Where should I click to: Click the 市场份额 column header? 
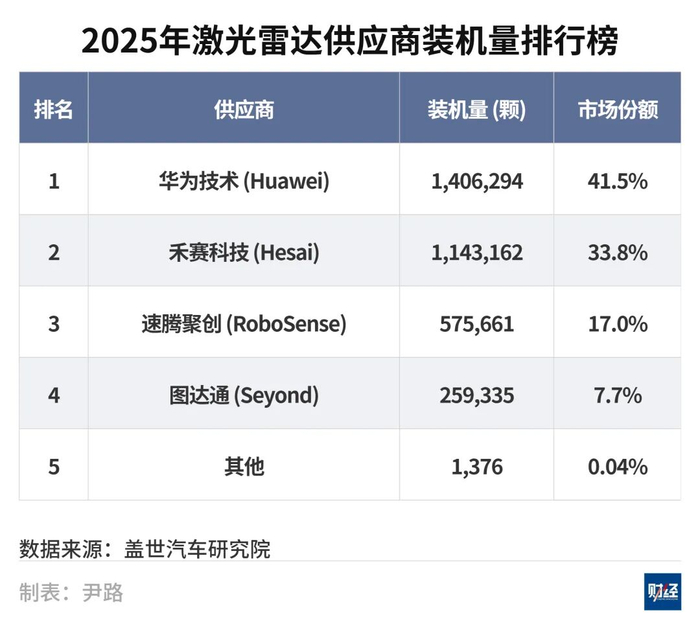(x=618, y=110)
